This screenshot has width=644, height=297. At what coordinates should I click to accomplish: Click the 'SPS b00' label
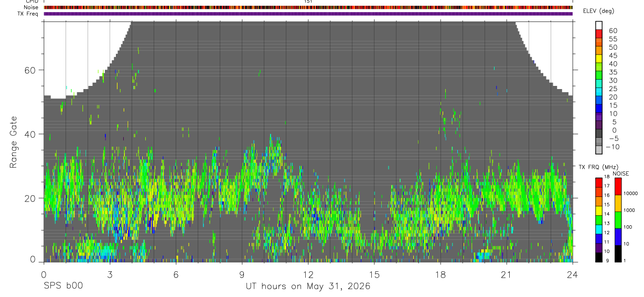point(63,287)
